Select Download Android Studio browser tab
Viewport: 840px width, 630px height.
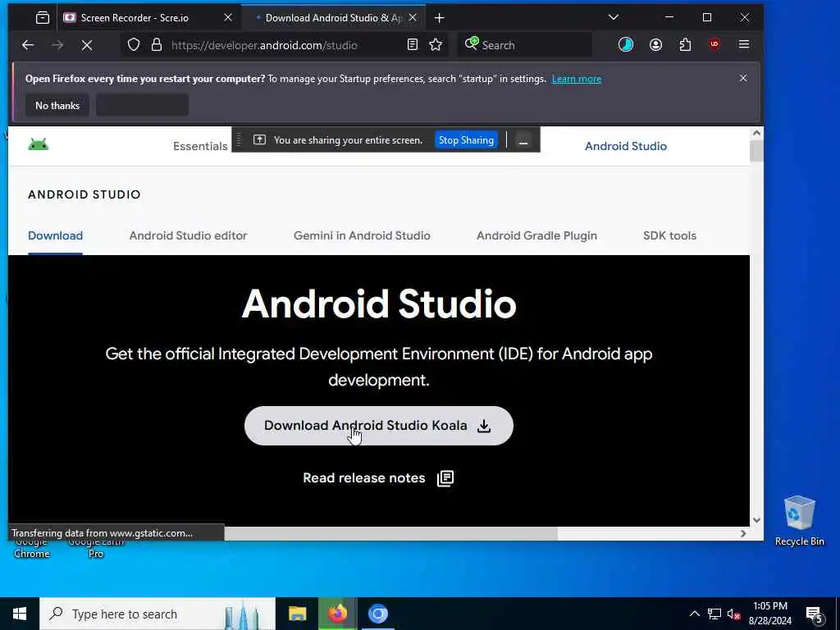point(333,18)
